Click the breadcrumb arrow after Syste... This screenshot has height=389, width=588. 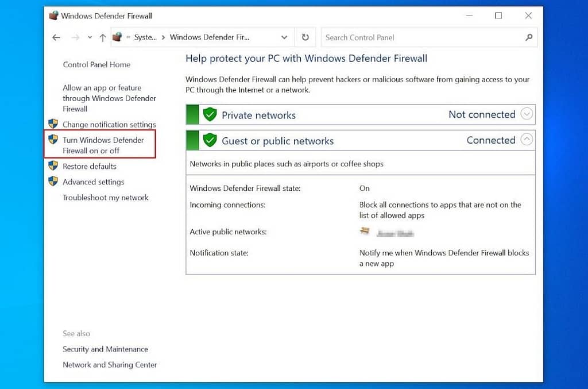[x=163, y=37]
